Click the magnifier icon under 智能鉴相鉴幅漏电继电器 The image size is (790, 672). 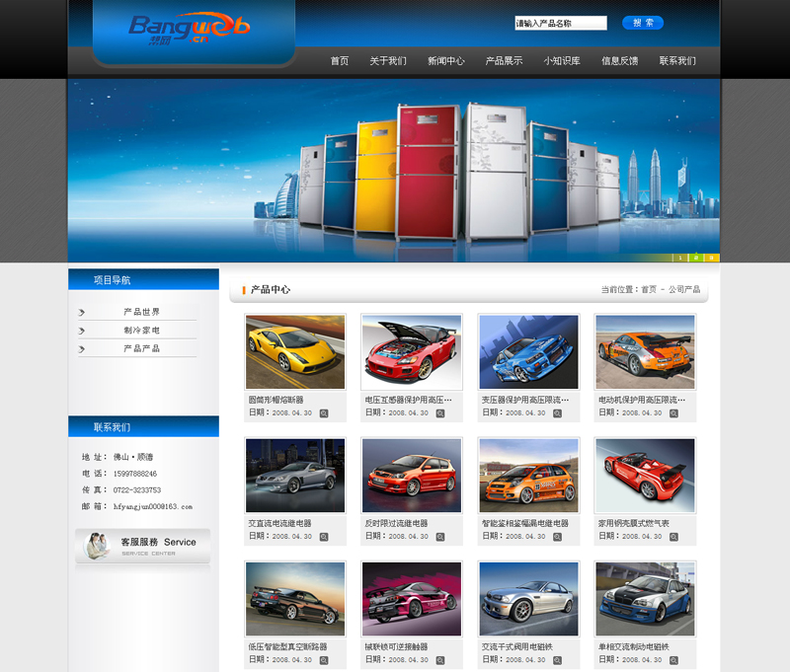coord(557,537)
